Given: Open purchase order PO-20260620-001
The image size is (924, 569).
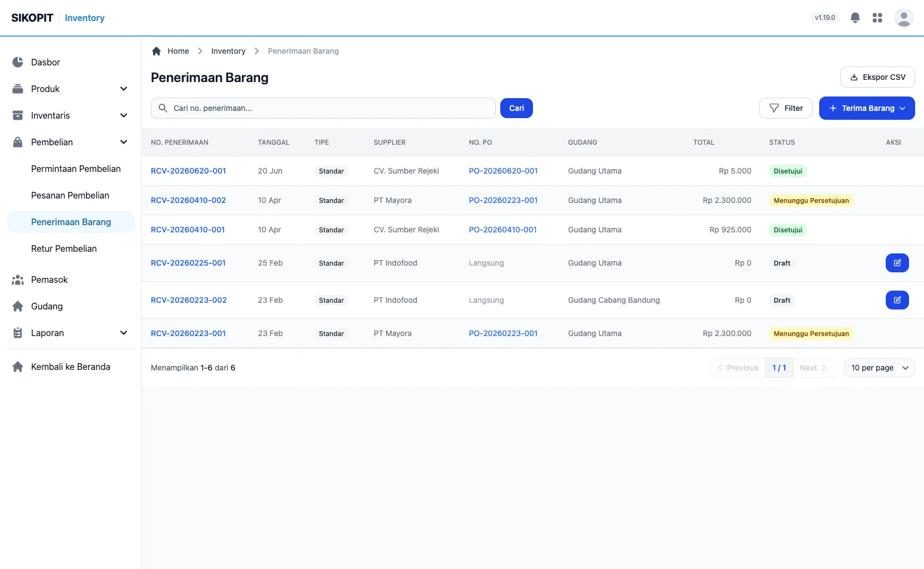Looking at the screenshot, I should [x=504, y=171].
